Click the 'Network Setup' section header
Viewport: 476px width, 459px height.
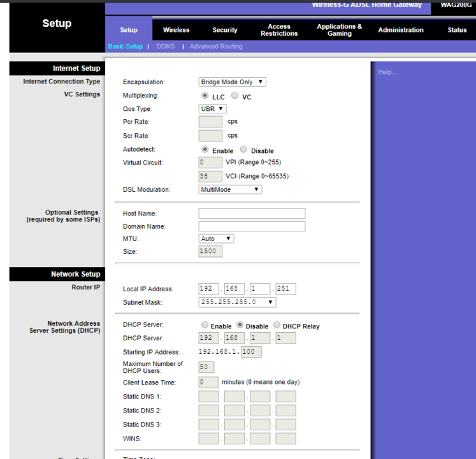coord(76,274)
